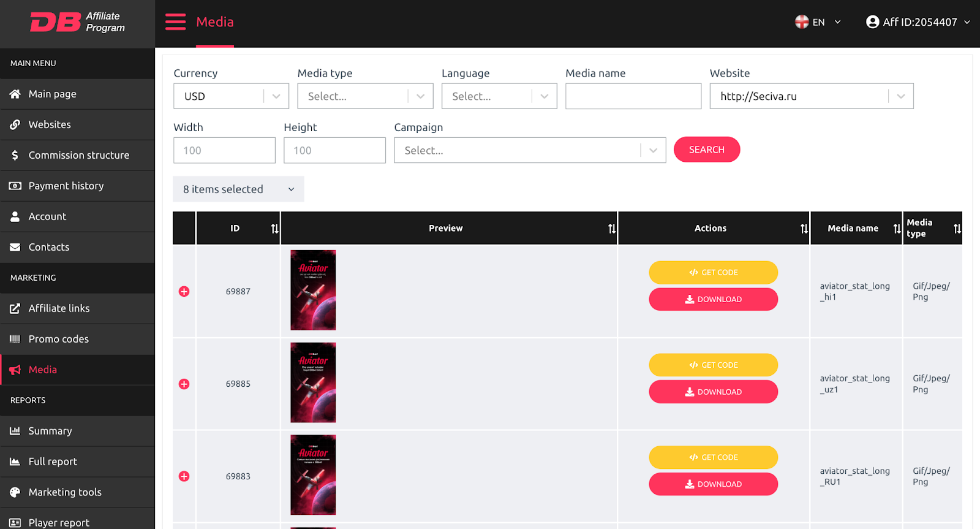Click GET CODE for media 69883

(714, 457)
